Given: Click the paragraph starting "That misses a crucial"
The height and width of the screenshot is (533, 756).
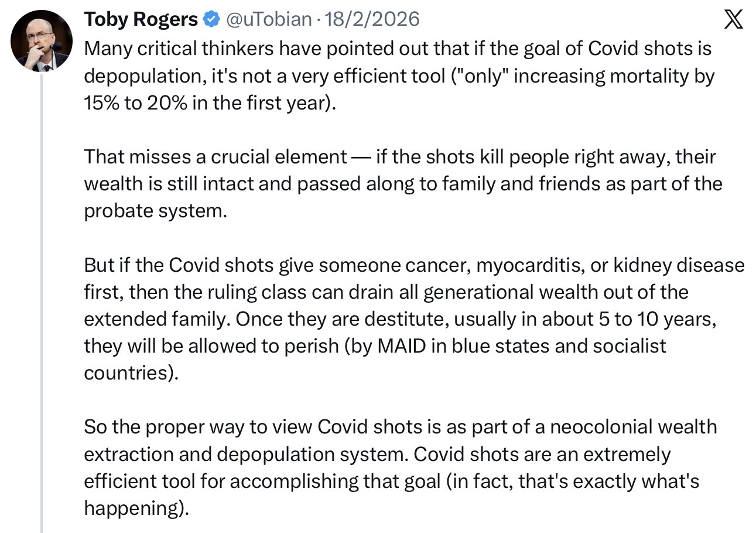Looking at the screenshot, I should tap(403, 184).
